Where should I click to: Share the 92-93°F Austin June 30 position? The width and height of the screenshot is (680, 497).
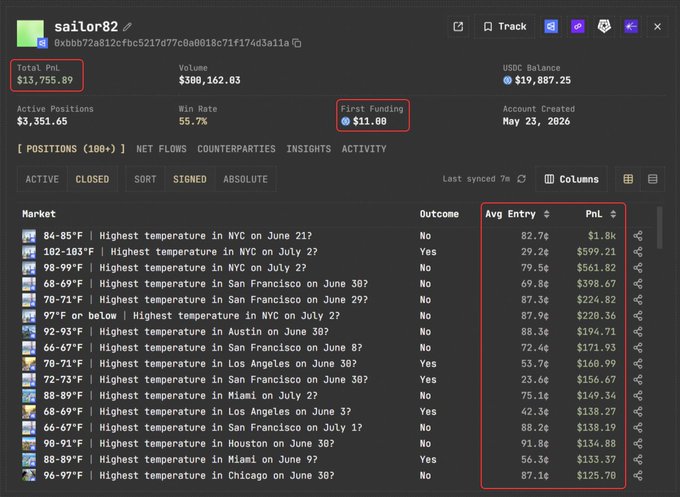point(638,332)
